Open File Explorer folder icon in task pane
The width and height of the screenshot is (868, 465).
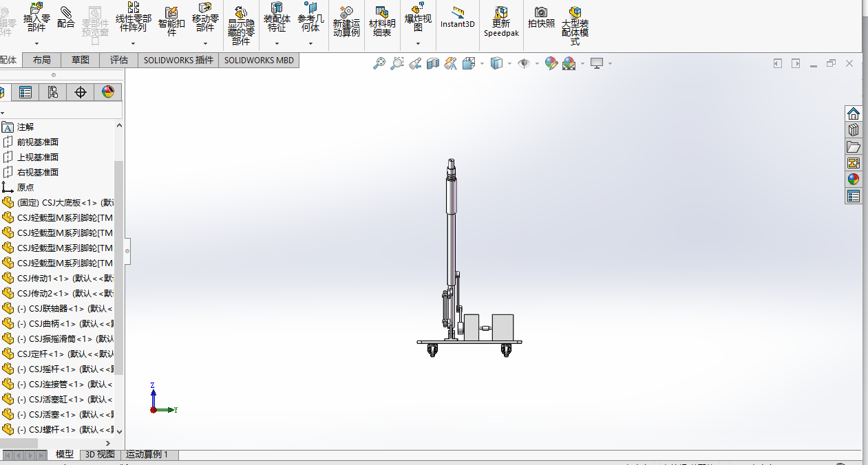click(x=854, y=147)
